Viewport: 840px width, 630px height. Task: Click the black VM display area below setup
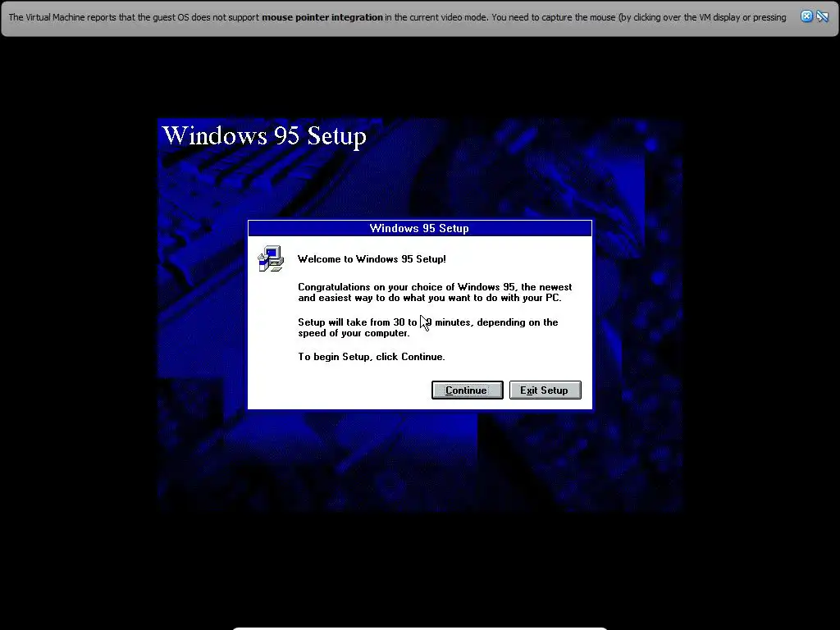pyautogui.click(x=420, y=568)
